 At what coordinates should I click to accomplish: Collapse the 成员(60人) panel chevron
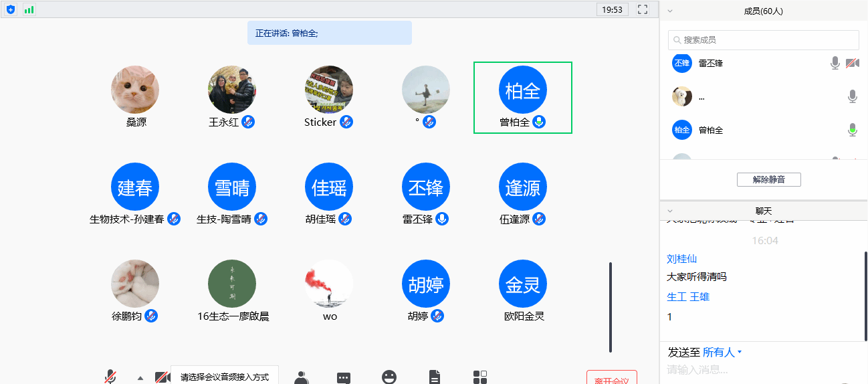click(x=670, y=11)
